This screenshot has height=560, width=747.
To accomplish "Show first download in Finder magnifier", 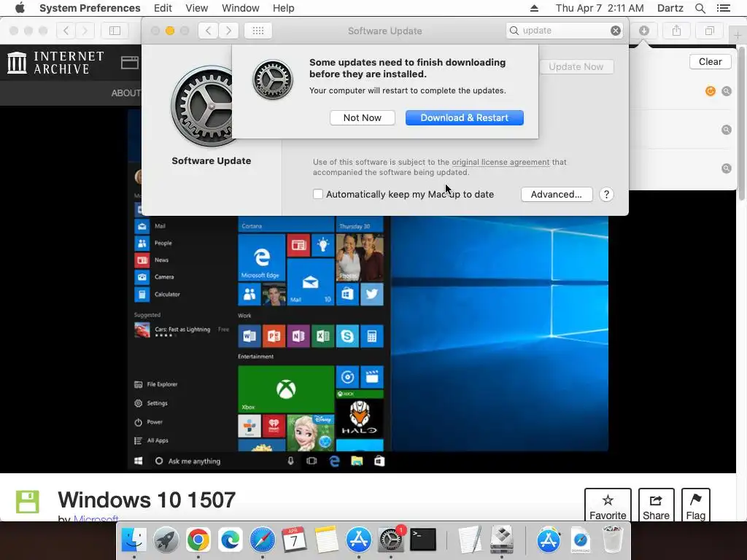I will click(727, 91).
